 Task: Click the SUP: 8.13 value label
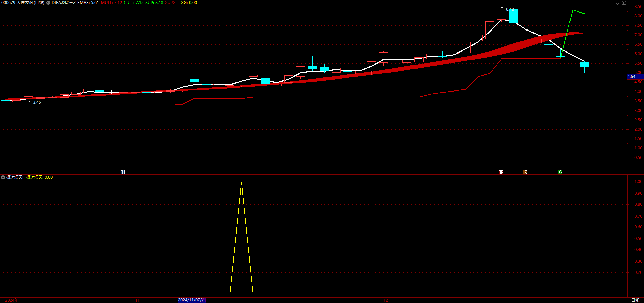click(154, 3)
